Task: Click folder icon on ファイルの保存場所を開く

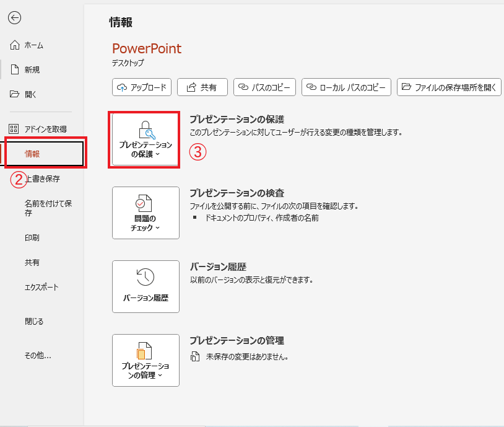Action: 407,87
